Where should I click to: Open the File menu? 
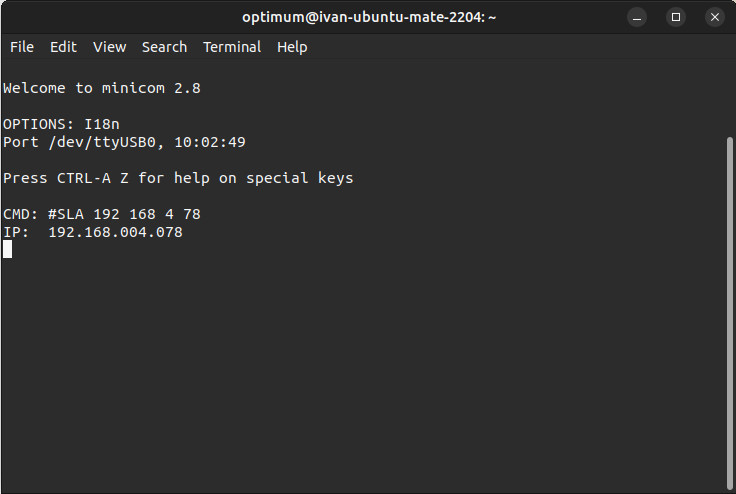(x=22, y=47)
